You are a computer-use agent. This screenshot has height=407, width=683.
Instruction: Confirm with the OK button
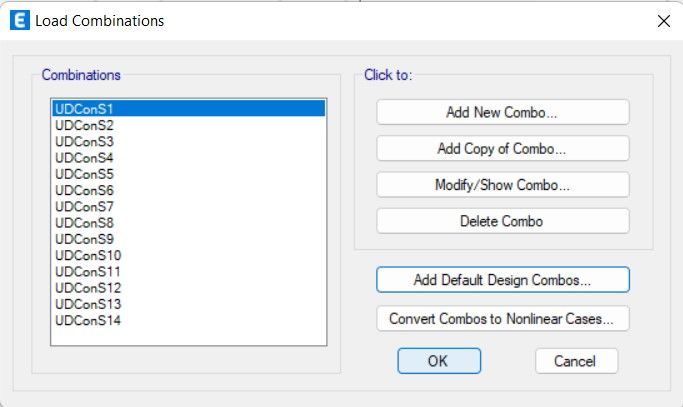[439, 361]
